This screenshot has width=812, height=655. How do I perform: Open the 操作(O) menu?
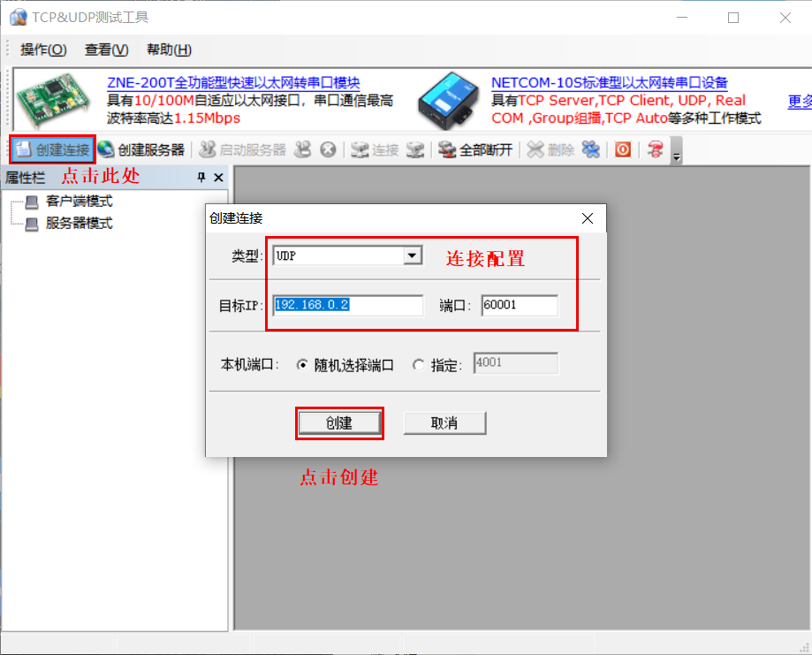pos(43,50)
